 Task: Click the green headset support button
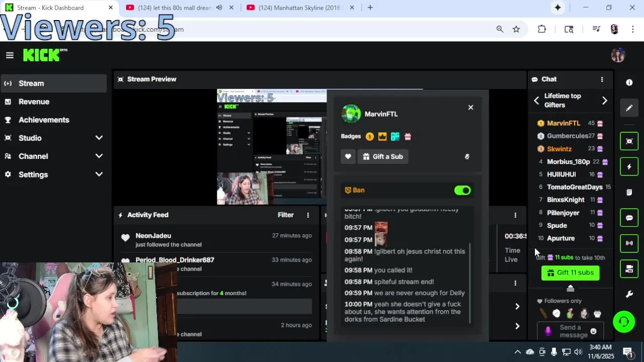coord(624,322)
